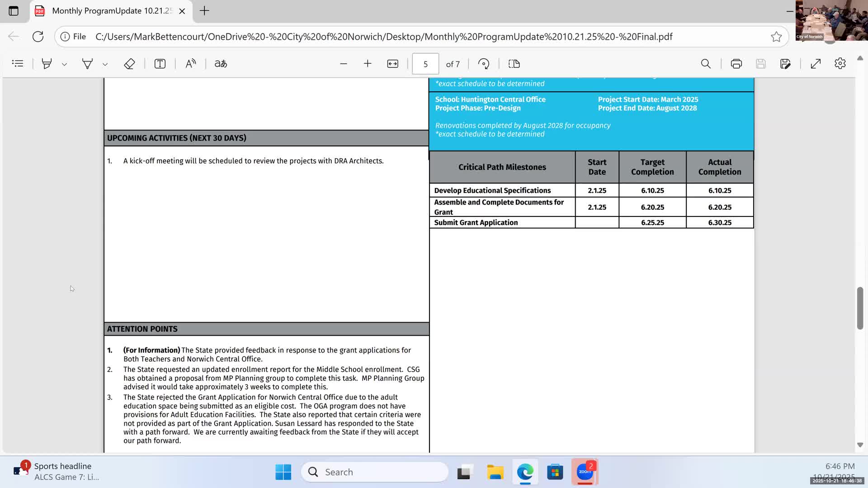The width and height of the screenshot is (868, 488).
Task: Click the page number input field
Action: tap(425, 64)
